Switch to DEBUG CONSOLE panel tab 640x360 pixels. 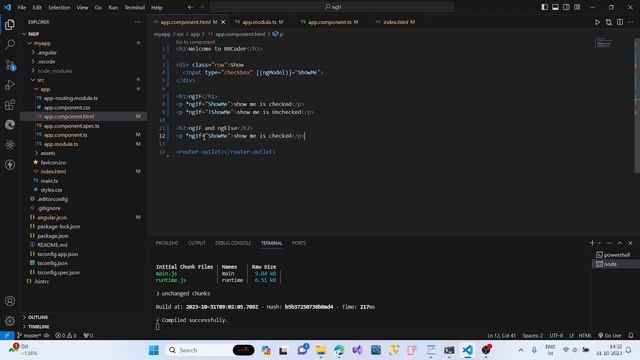click(233, 243)
